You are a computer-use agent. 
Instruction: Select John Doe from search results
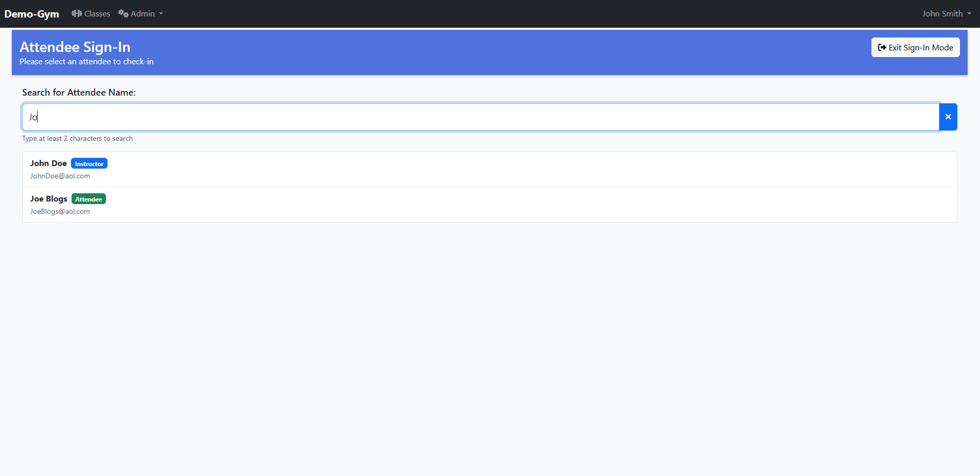[x=48, y=163]
